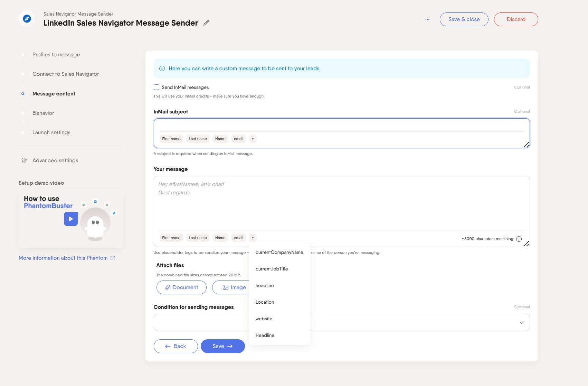Insert email tag in InMail subject

coord(238,139)
